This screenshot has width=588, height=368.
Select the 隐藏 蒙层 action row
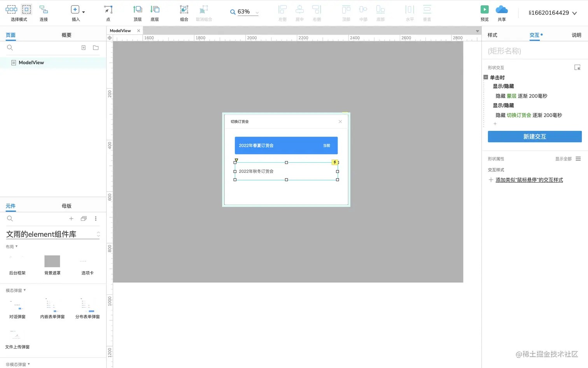(521, 96)
